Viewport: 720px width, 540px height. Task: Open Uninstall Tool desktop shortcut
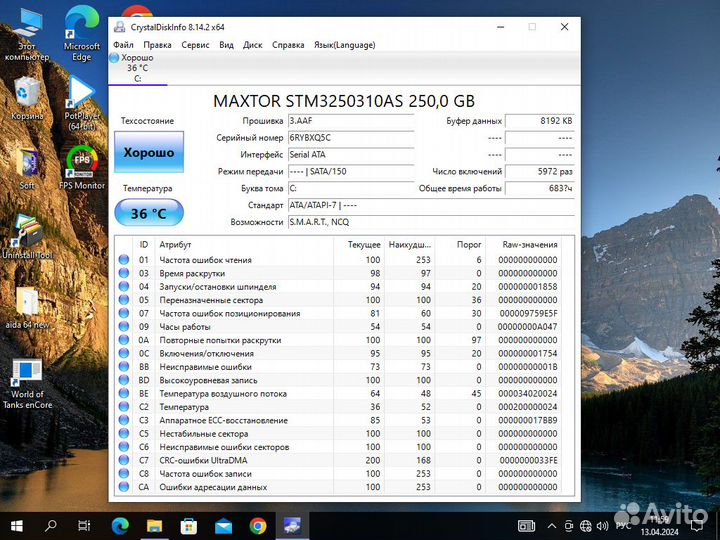click(x=28, y=236)
